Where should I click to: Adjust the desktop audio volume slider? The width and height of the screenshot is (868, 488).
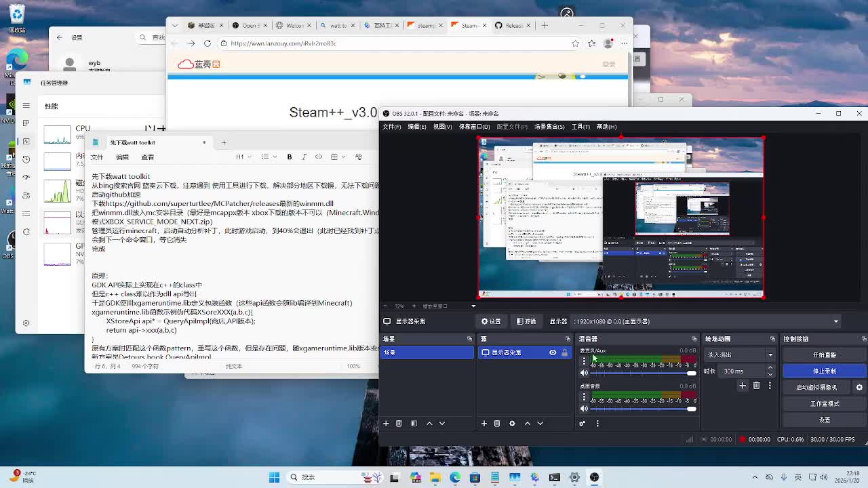[x=643, y=409]
